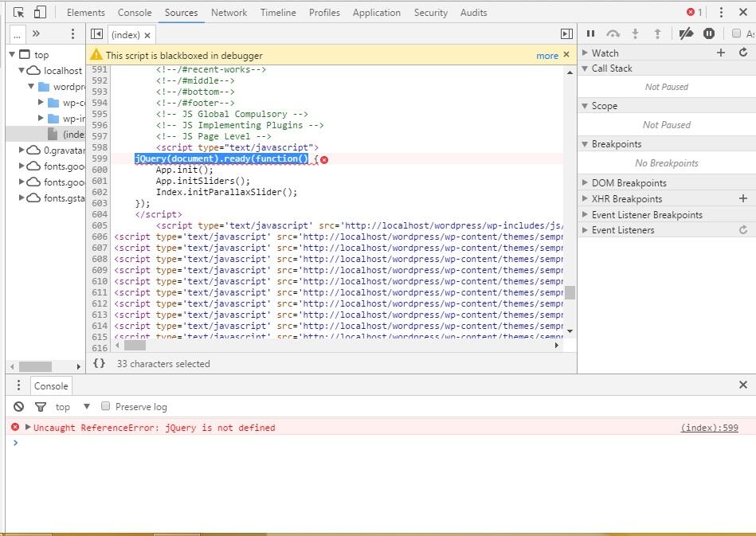This screenshot has height=536, width=756.
Task: Collapse the localhost tree node
Action: [22, 70]
